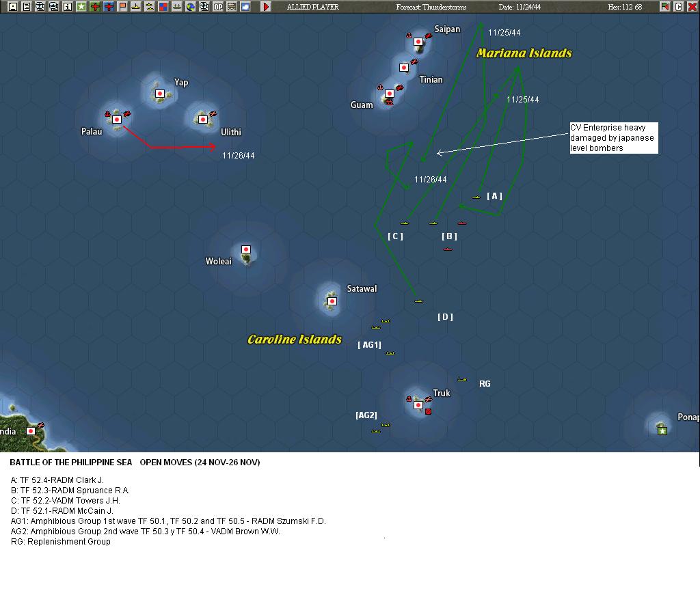Click the OP operations report icon
This screenshot has width=700, height=593.
[218, 7]
